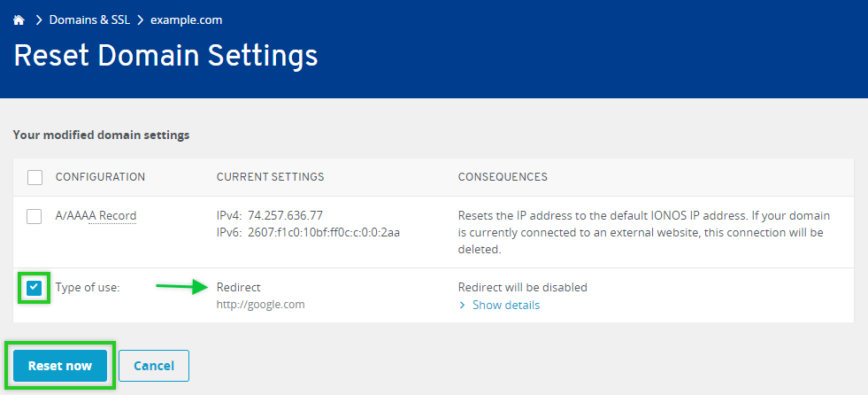Click the IPv6 address value
This screenshot has height=395, width=868.
[324, 232]
